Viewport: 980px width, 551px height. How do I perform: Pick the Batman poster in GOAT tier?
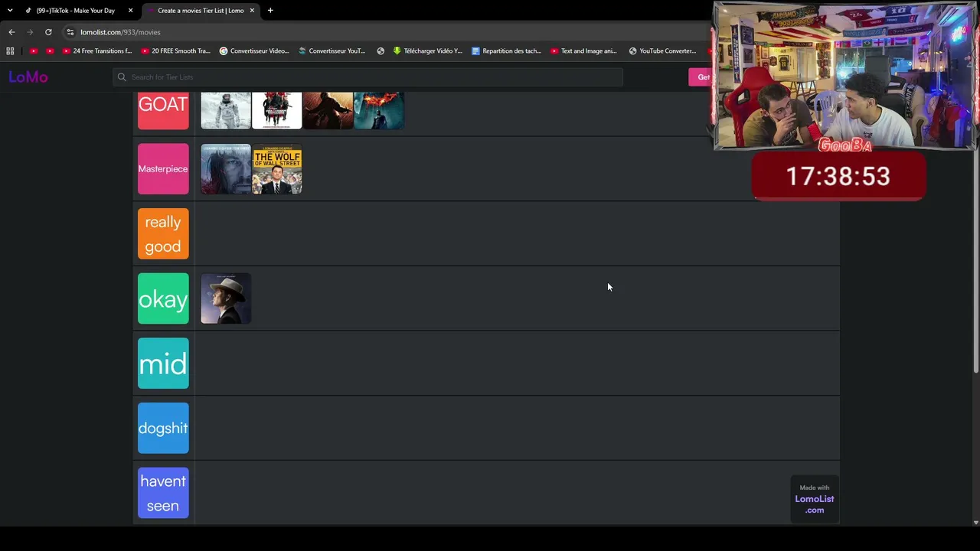[x=380, y=111]
